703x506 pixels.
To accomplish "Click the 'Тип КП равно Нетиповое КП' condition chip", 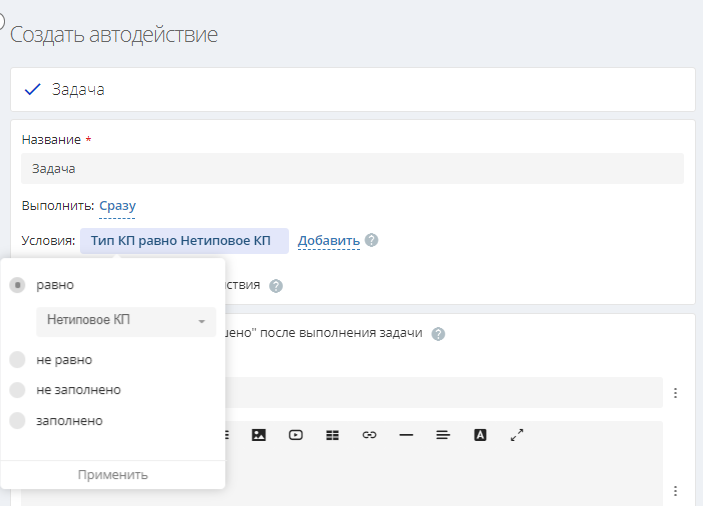I will (183, 241).
